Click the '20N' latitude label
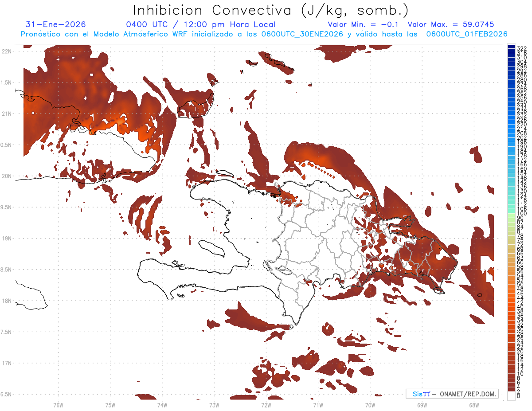The image size is (532, 411). [x=7, y=176]
